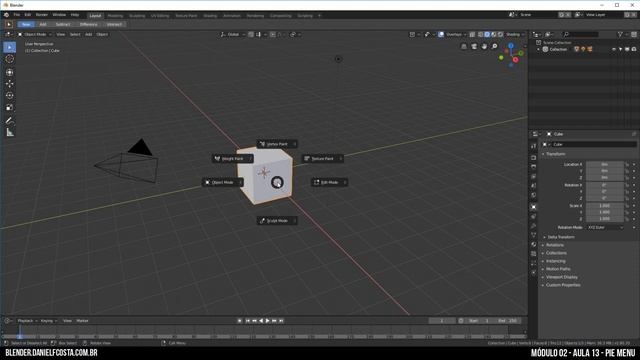Viewport: 640px width, 360px height.
Task: Open the Window menu
Action: [x=59, y=15]
